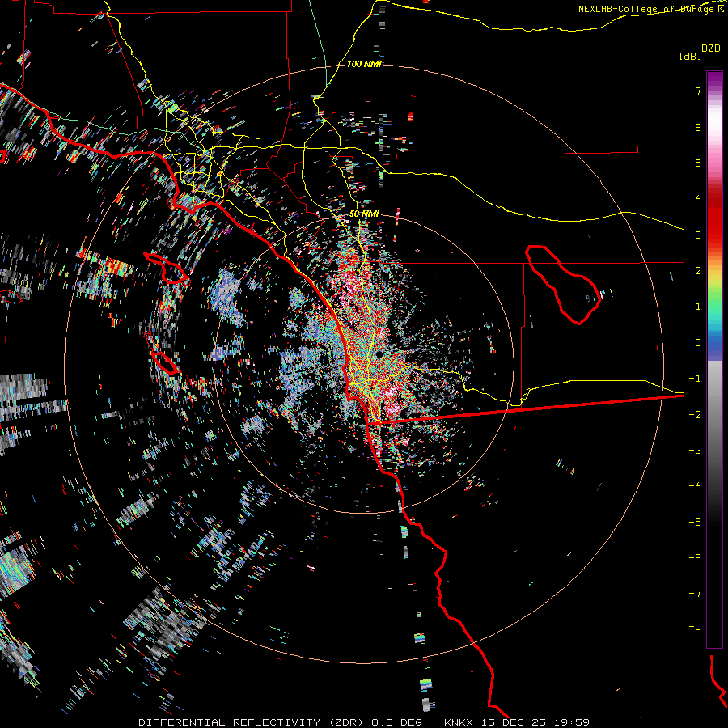Pick the purple band topping the color bar
Viewport: 728px width, 728px height.
[714, 81]
